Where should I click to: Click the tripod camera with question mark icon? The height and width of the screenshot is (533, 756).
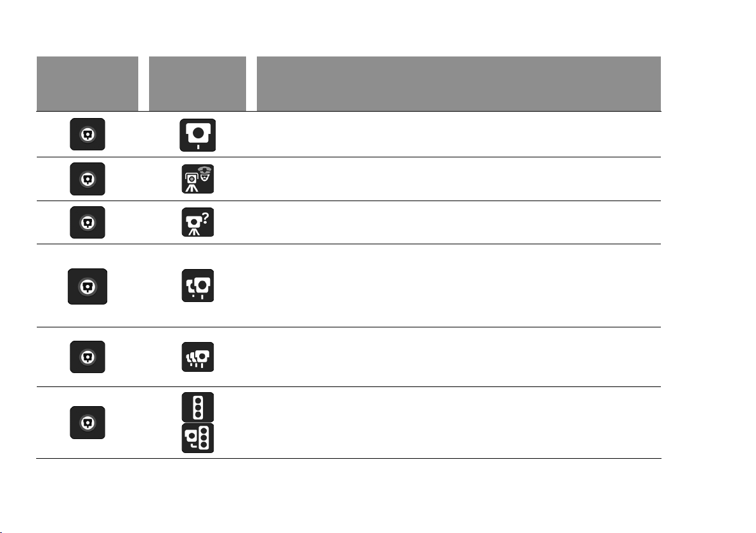pos(198,222)
